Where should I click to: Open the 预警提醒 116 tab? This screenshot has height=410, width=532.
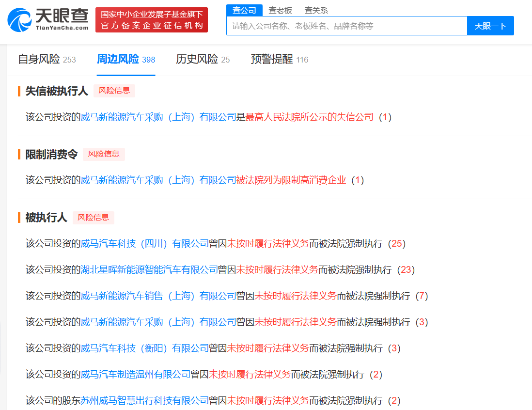(x=280, y=60)
